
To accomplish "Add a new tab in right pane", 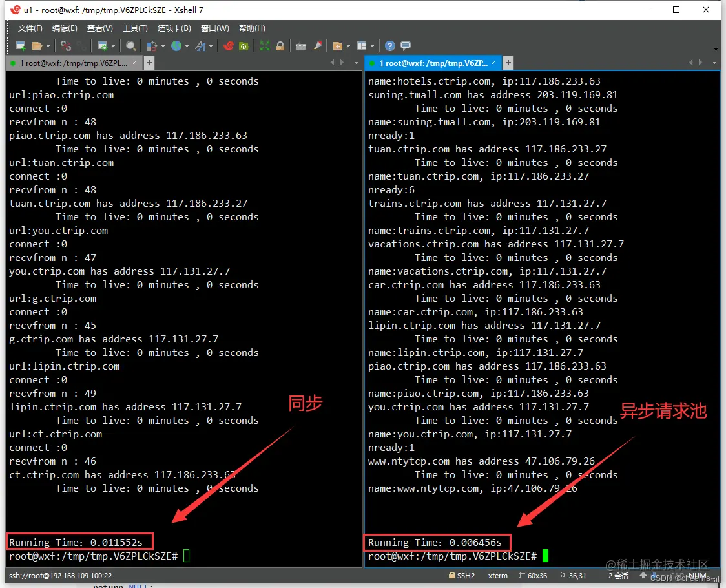I will [x=508, y=63].
